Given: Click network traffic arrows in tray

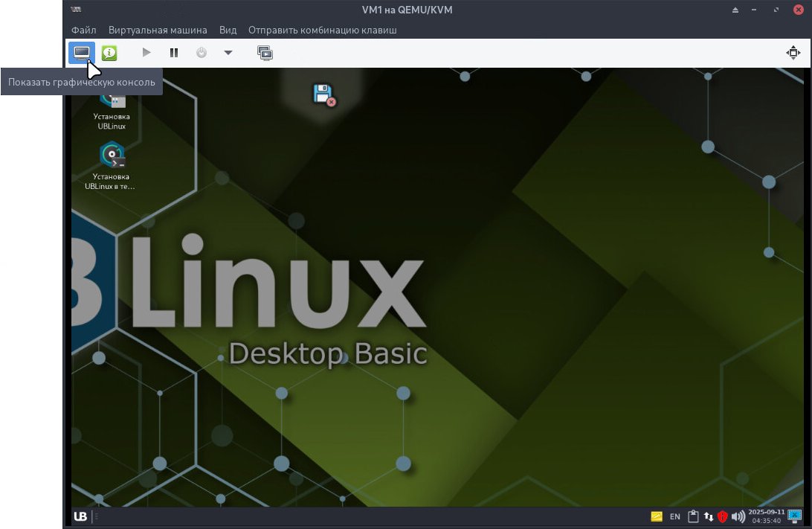Looking at the screenshot, I should [x=708, y=516].
